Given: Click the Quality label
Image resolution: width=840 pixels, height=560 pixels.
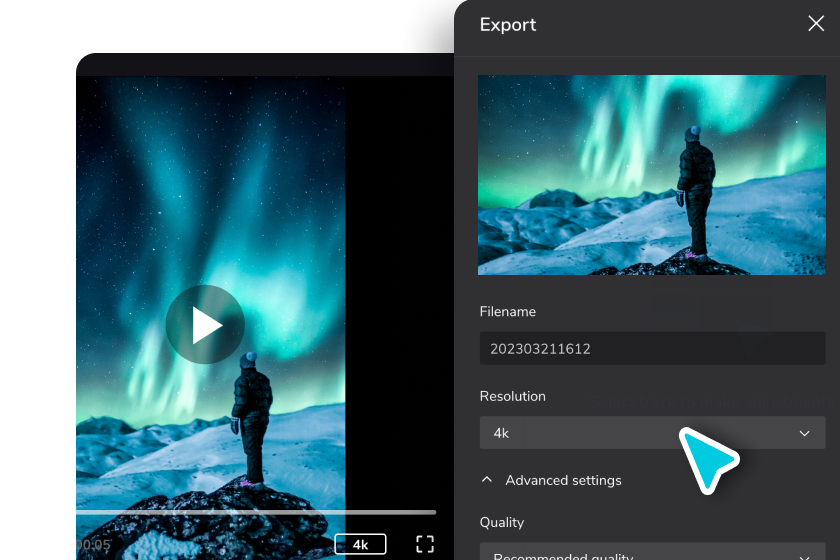Looking at the screenshot, I should coord(502,522).
